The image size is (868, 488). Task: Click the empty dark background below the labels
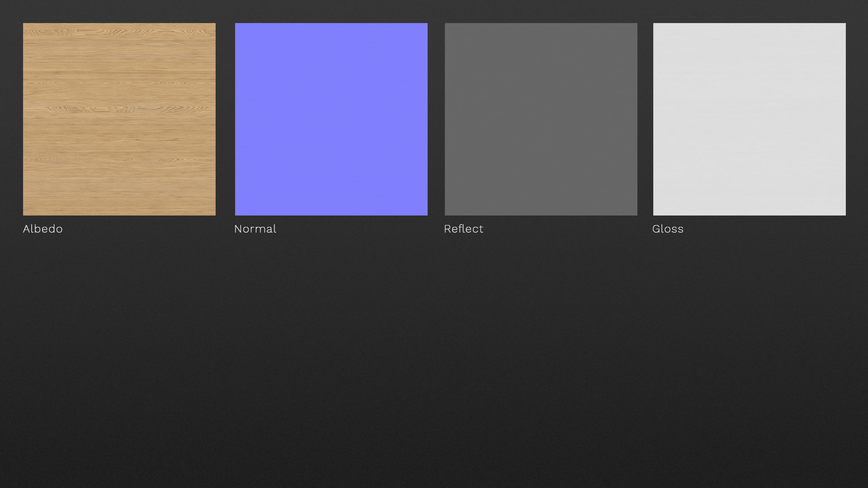(434, 361)
